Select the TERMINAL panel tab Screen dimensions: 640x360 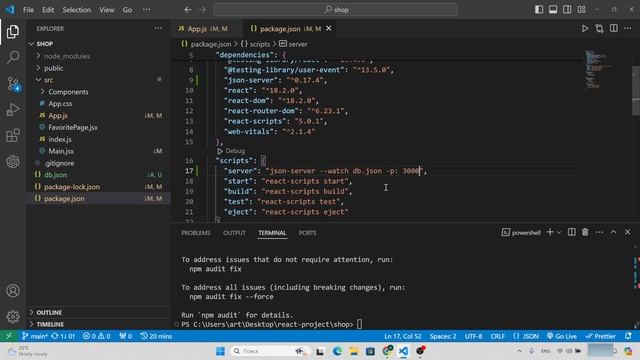(x=272, y=233)
